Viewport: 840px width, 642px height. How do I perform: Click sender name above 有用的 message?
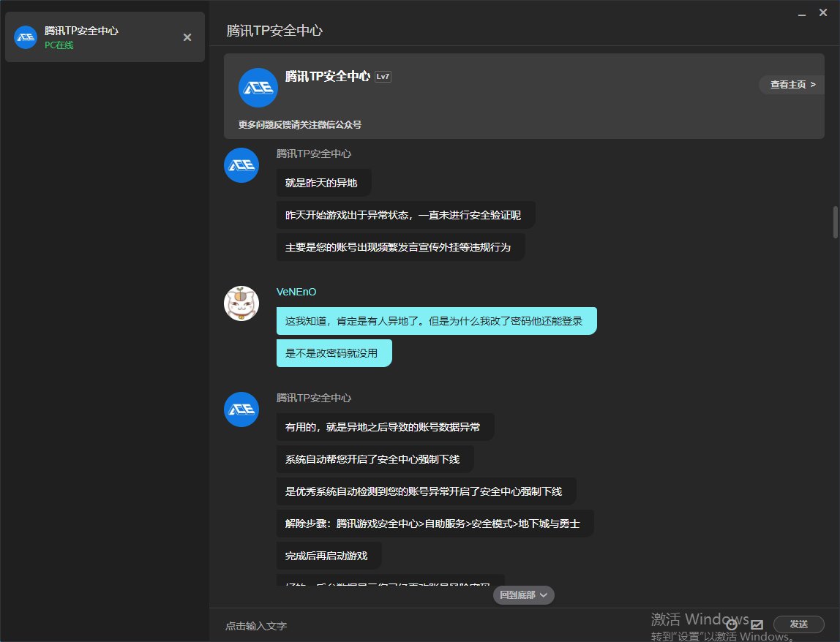pos(313,398)
